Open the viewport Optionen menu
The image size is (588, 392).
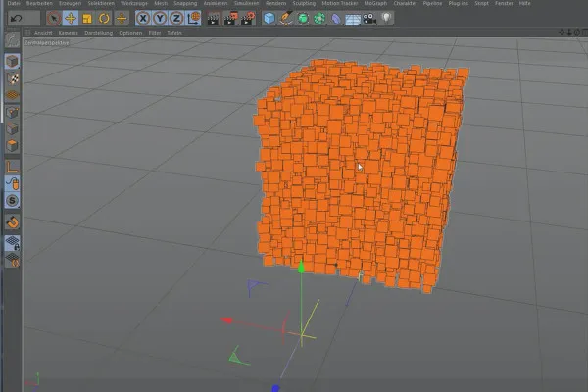point(130,33)
